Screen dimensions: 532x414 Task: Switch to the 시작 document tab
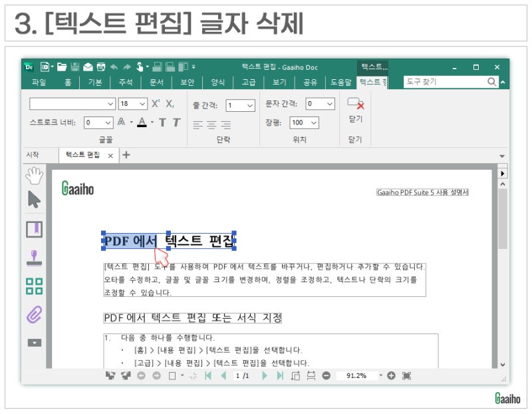coord(33,155)
